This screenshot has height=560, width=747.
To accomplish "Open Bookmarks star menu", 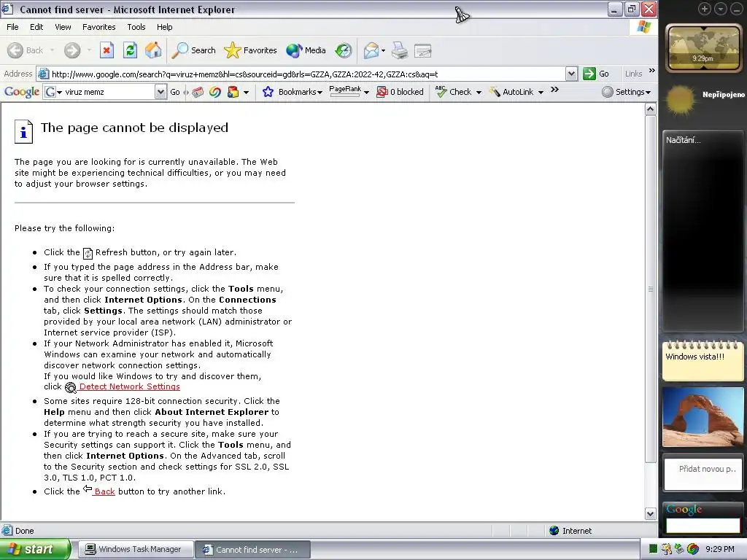I will click(292, 92).
